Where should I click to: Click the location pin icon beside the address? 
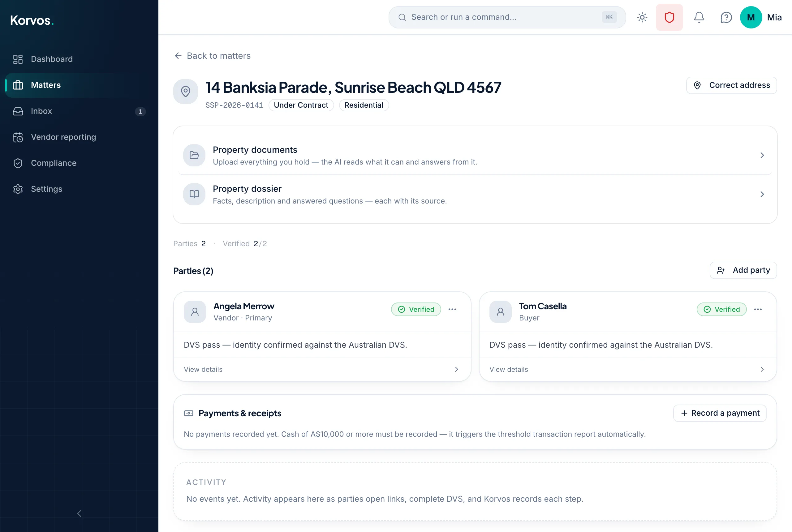coord(186,92)
